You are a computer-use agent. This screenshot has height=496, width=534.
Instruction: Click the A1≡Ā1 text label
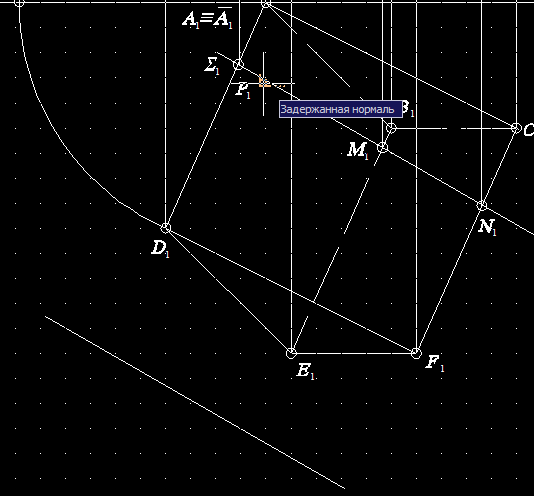click(x=207, y=18)
